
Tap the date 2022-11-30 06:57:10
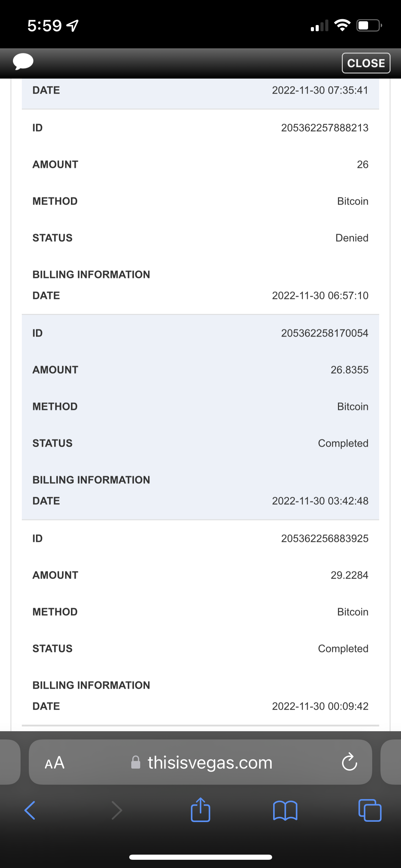[x=320, y=296]
